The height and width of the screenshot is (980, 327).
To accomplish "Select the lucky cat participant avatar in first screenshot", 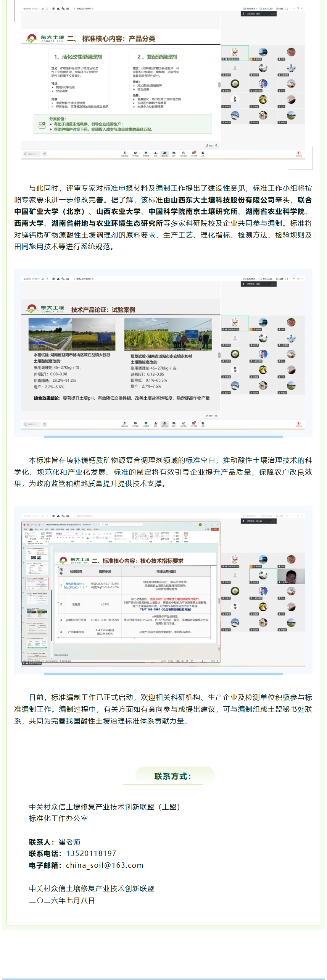I will 235,52.
